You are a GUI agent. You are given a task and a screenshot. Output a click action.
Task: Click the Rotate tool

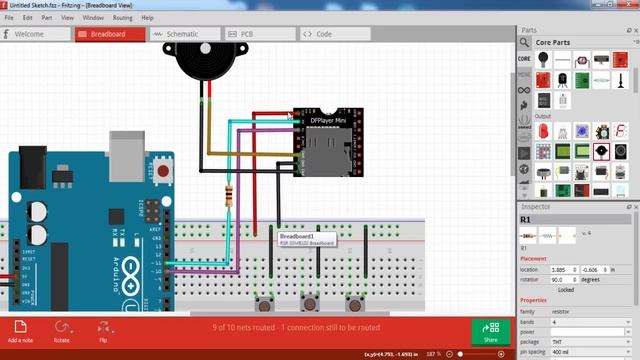pos(62,331)
